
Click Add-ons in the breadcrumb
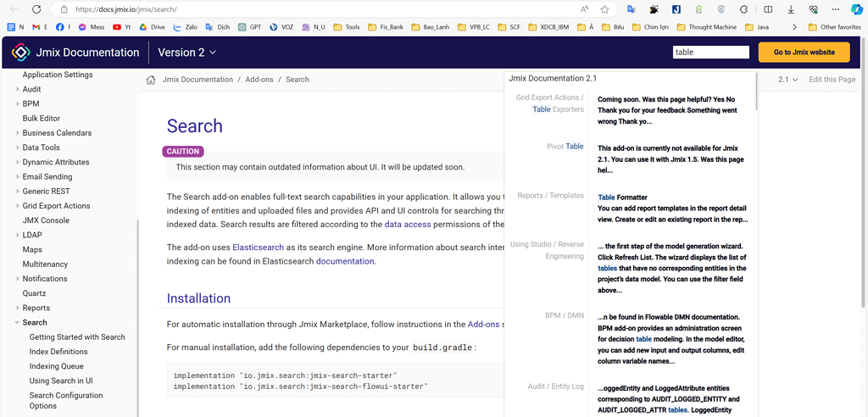pos(259,80)
